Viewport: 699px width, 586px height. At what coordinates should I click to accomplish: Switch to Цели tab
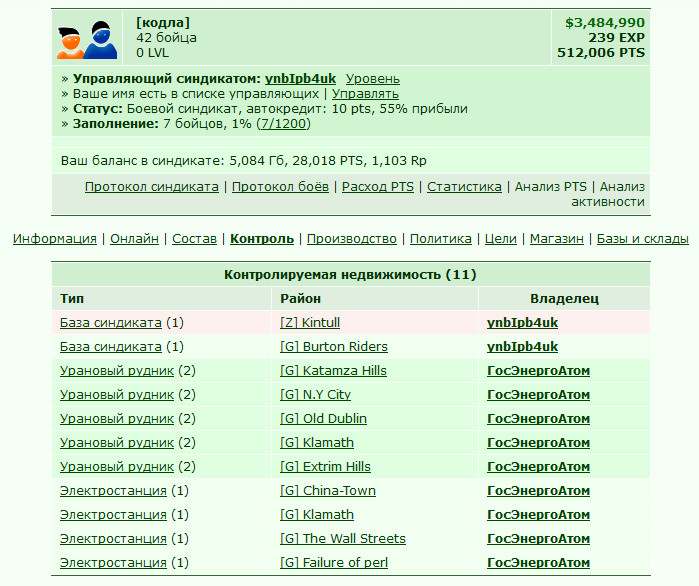click(x=501, y=239)
